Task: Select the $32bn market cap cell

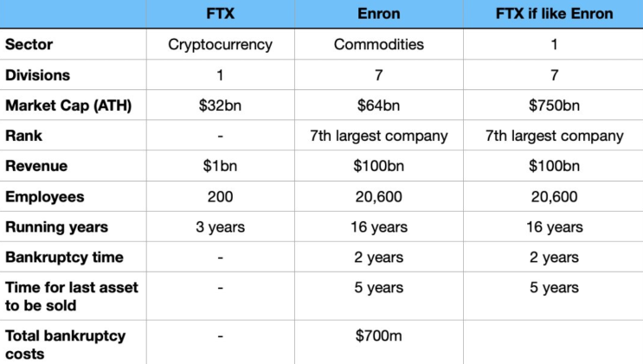Action: [220, 105]
